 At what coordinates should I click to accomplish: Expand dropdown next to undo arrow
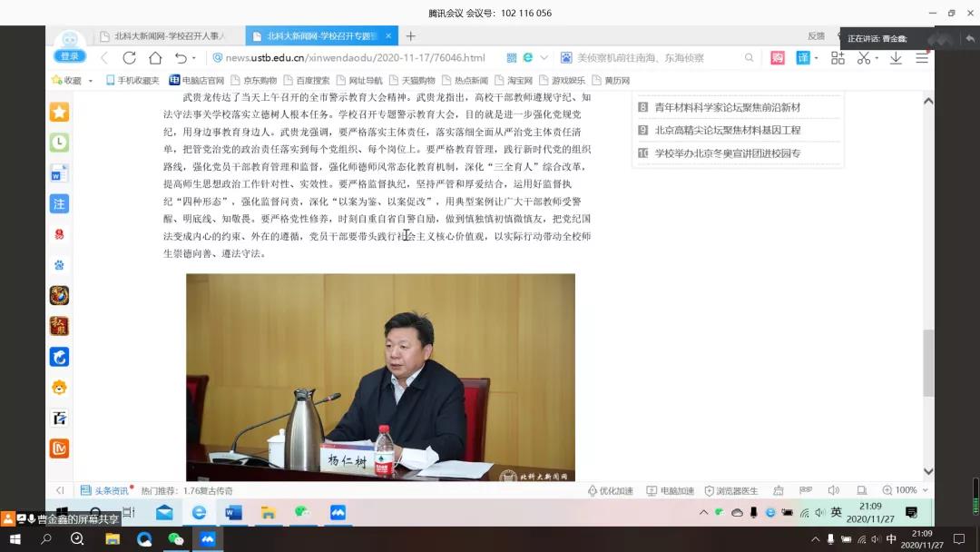click(x=194, y=58)
